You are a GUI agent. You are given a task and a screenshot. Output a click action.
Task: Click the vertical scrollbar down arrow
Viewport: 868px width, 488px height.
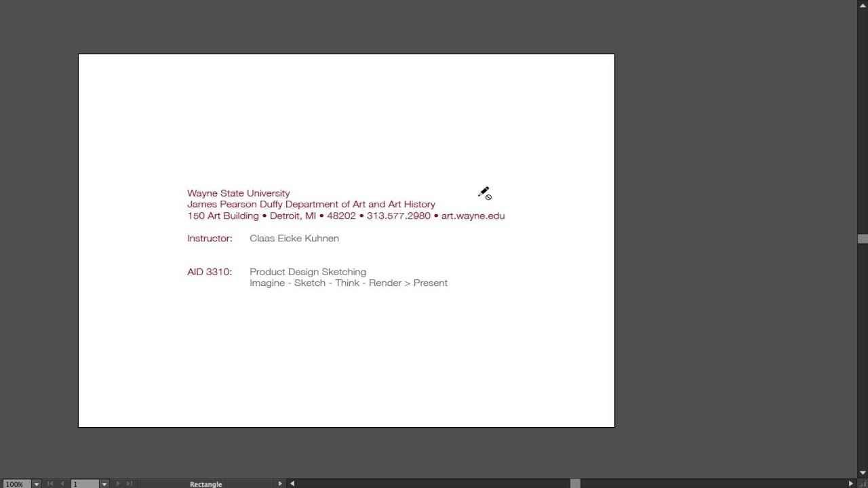click(863, 473)
